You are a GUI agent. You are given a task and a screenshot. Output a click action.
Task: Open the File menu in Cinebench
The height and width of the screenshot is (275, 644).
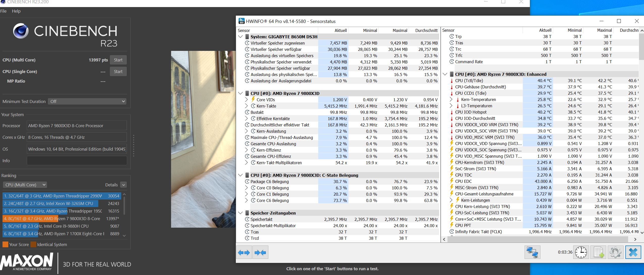(4, 11)
